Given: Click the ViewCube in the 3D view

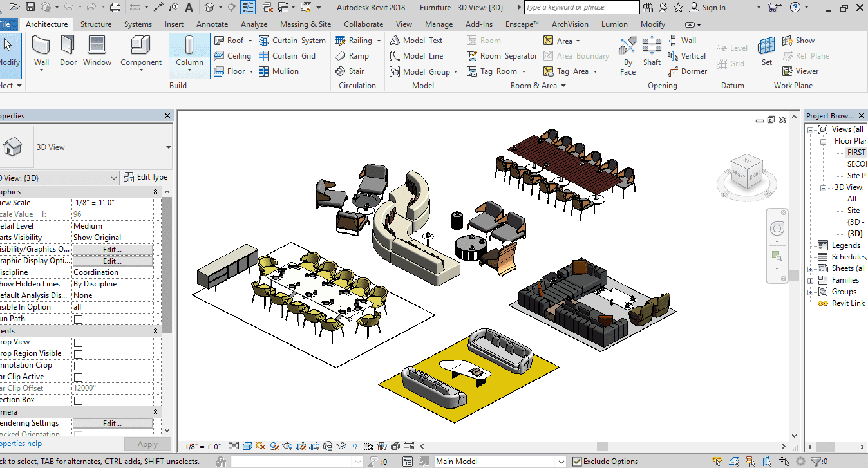Looking at the screenshot, I should pos(746,173).
